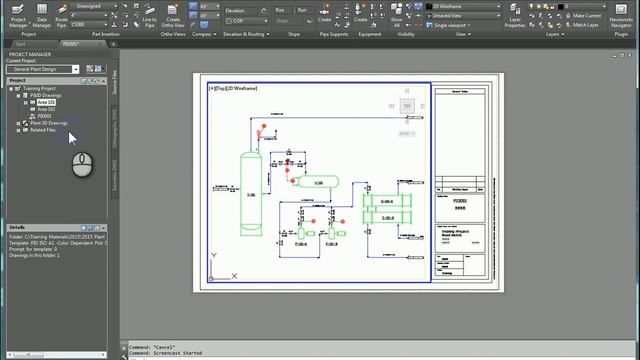Viewport: 640px width, 360px height.
Task: Open the Isometric DWG side tab
Action: 115,175
